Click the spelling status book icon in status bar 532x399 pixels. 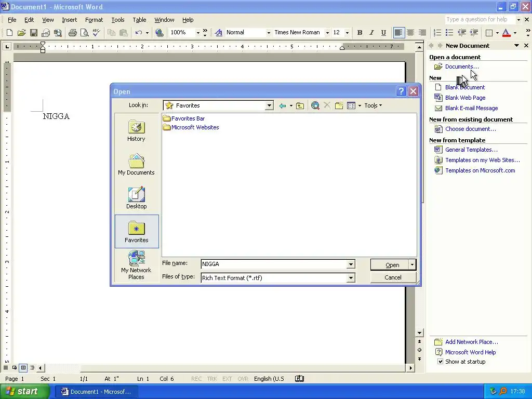299,379
